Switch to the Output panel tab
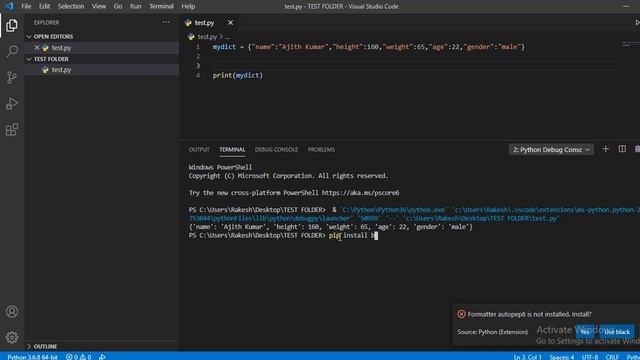 point(199,150)
